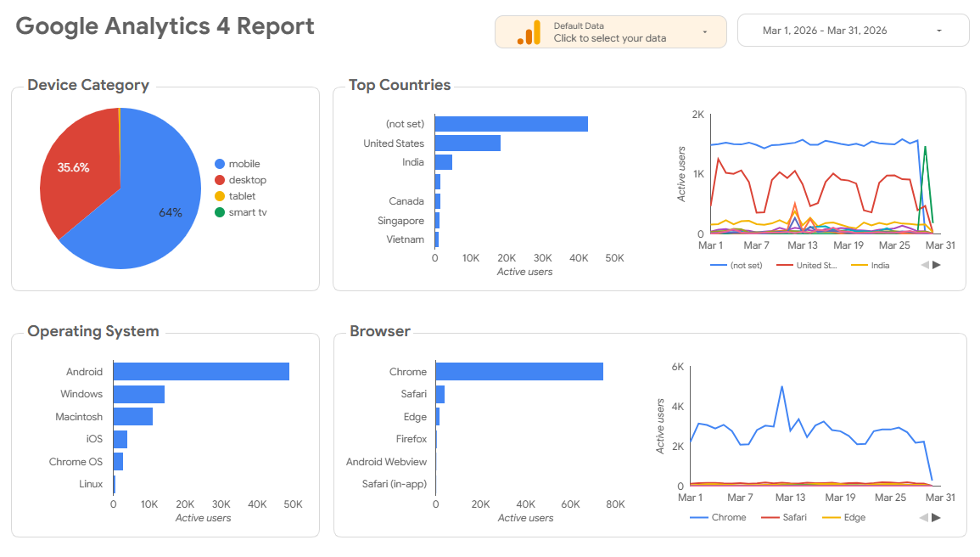Click the Edge legend entry under Browser line chart
Viewport: 980px width, 557px height.
843,518
